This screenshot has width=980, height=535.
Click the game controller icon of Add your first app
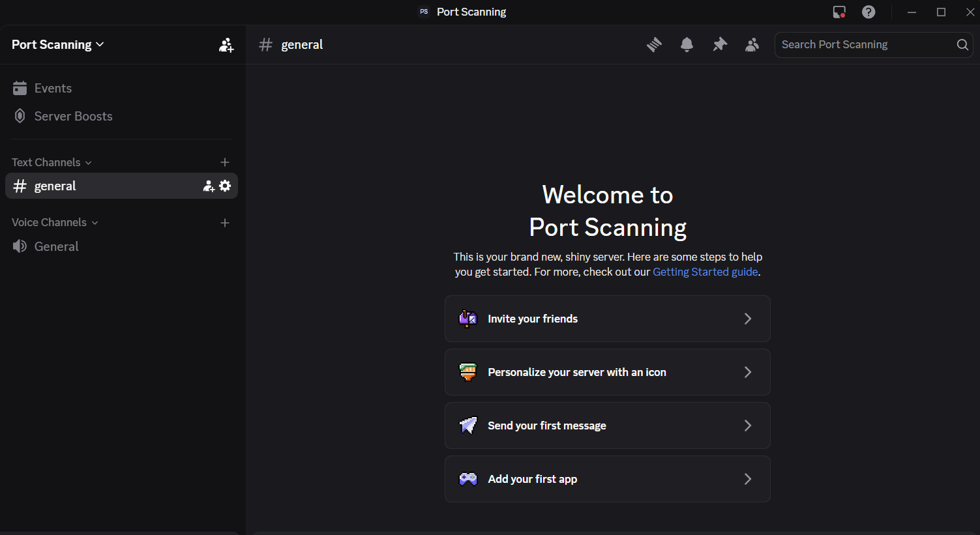[468, 479]
